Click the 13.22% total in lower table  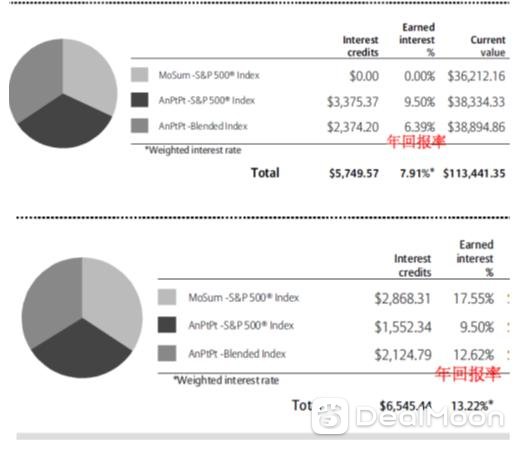[x=472, y=406]
